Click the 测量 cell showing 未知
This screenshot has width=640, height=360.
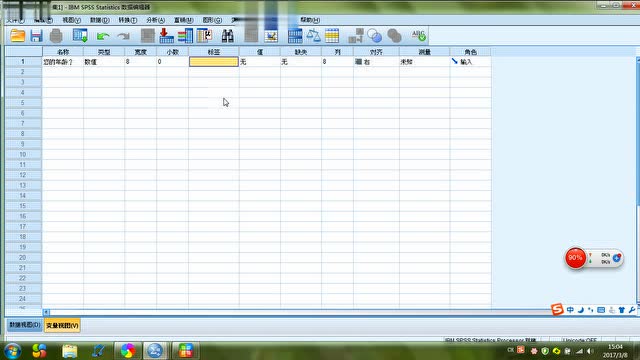[424, 62]
